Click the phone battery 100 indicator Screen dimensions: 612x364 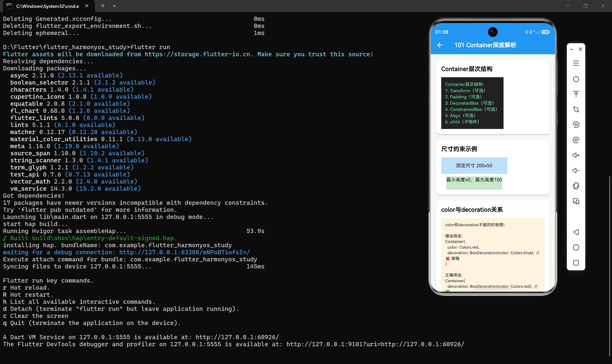point(545,32)
